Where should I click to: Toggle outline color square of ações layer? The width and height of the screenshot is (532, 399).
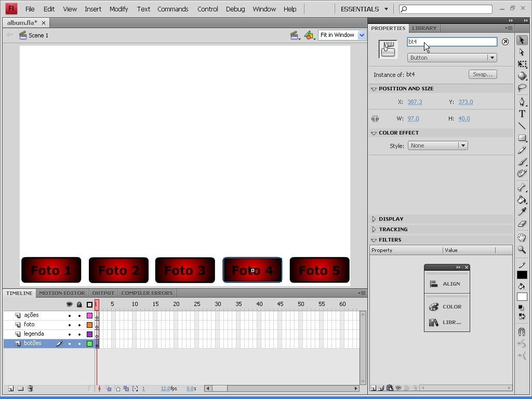point(89,315)
